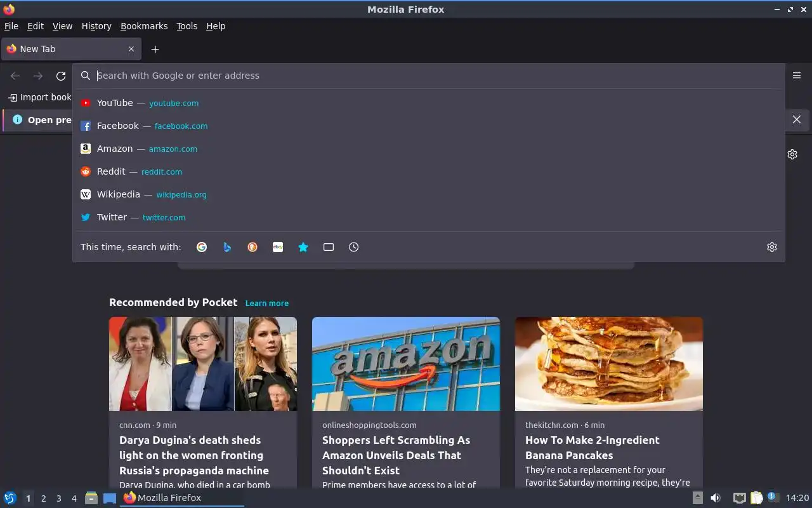
Task: Select Reddit suggestion in address dropdown
Action: (429, 171)
